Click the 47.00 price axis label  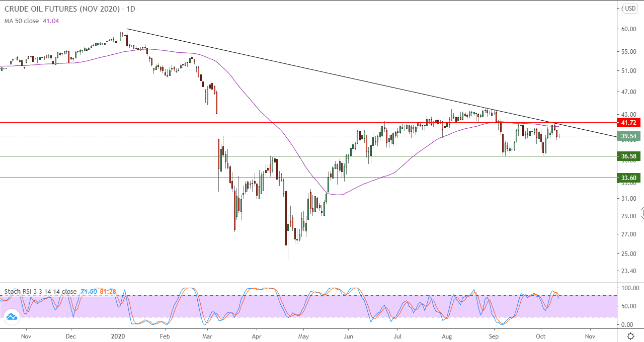[x=629, y=92]
